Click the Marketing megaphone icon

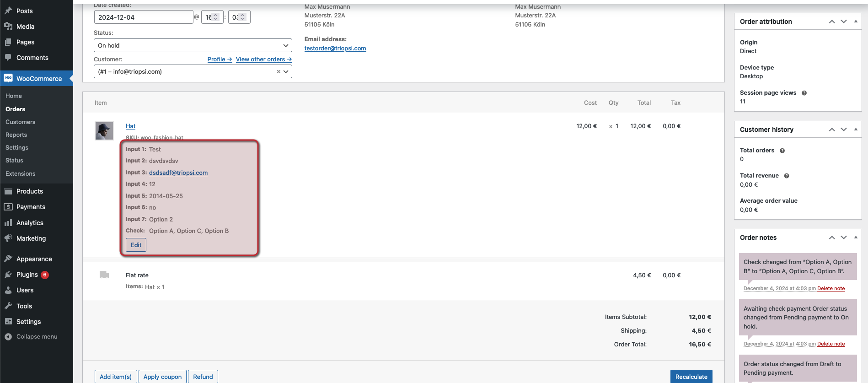(8, 238)
